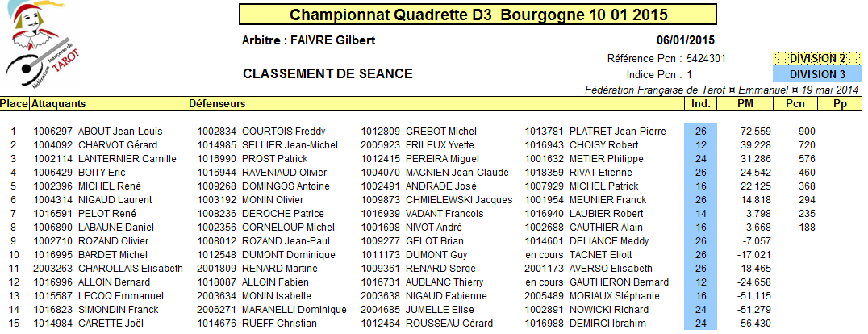Screen dimensions: 868x334
Task: Click the Attaquants column header
Action: (59, 103)
